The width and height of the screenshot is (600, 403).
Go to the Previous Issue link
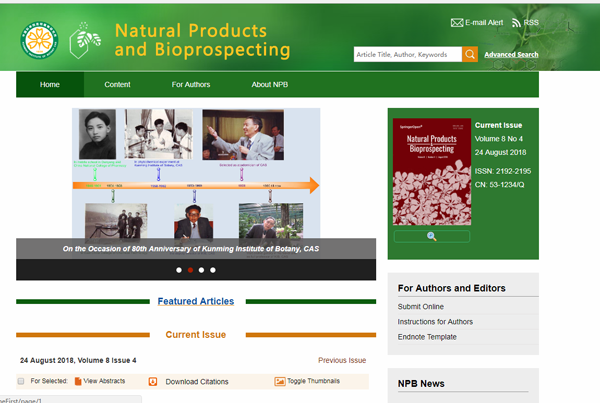click(x=342, y=361)
